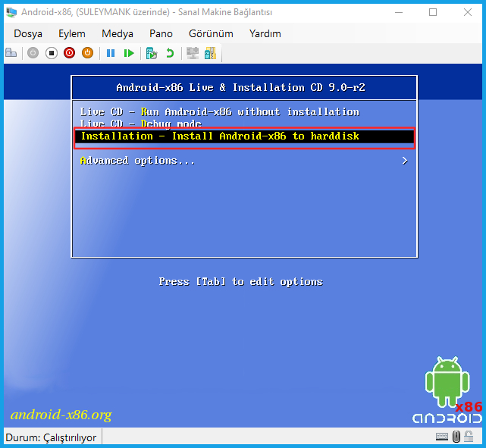Maximize the virtual machine window

point(433,12)
